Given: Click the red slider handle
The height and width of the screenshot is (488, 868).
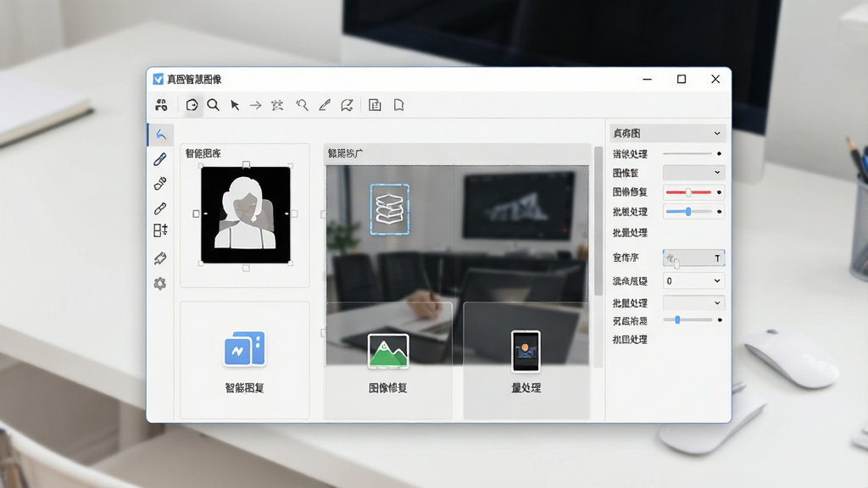Looking at the screenshot, I should click(688, 192).
